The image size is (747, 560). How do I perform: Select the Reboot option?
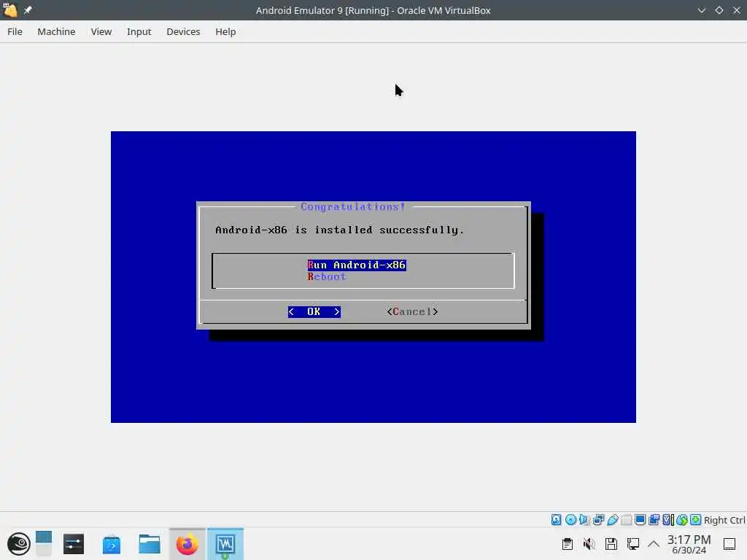click(327, 276)
